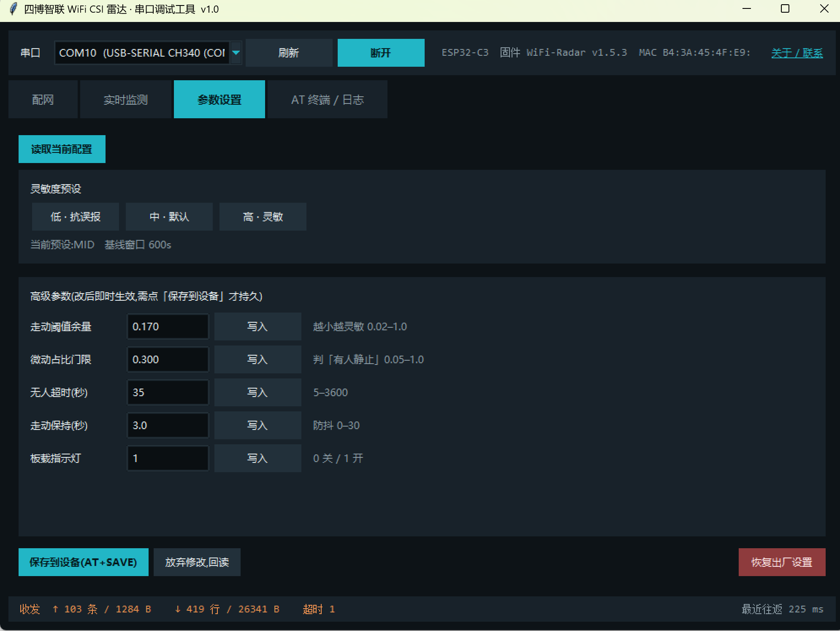840x631 pixels.
Task: Focus the 板载指示灯 input field
Action: 168,458
